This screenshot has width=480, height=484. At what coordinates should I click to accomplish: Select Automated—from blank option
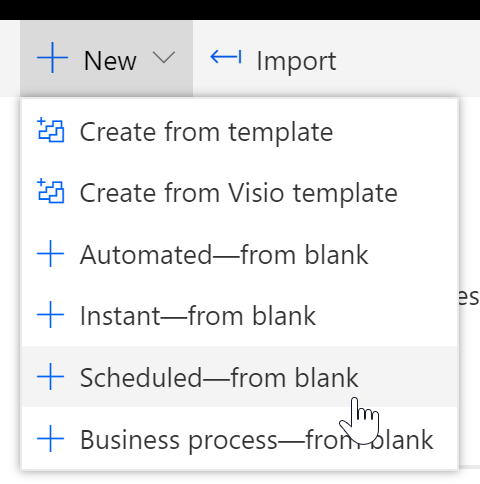click(x=240, y=254)
